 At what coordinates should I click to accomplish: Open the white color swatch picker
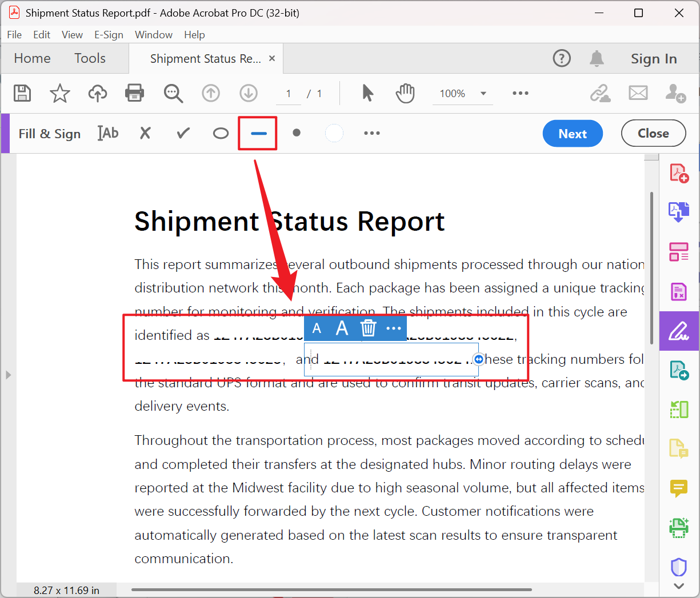(x=334, y=133)
